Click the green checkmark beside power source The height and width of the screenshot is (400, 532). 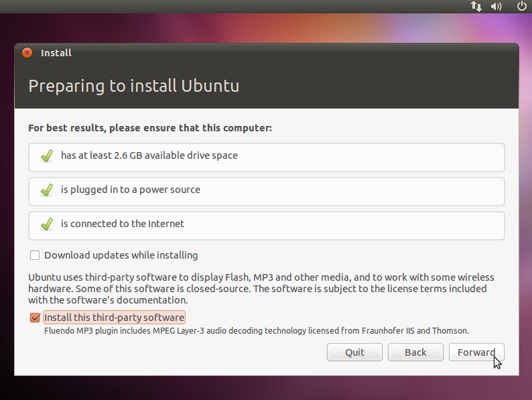pyautogui.click(x=47, y=190)
